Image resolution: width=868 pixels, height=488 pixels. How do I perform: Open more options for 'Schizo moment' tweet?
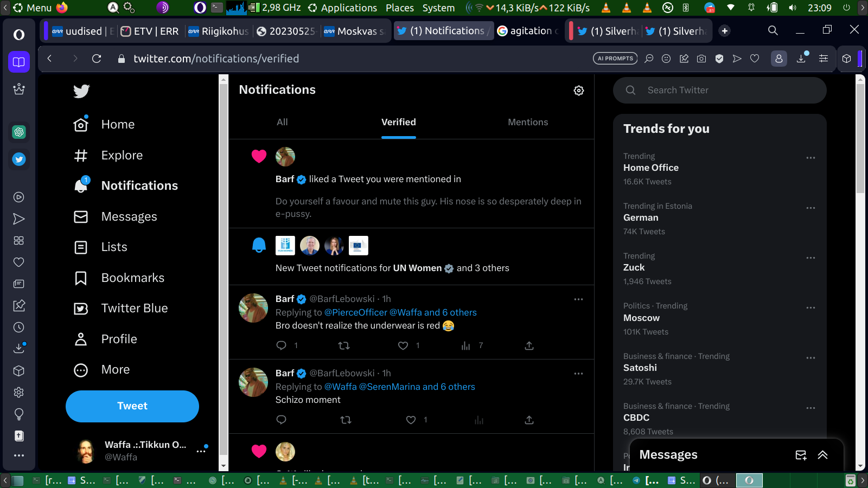[579, 374]
